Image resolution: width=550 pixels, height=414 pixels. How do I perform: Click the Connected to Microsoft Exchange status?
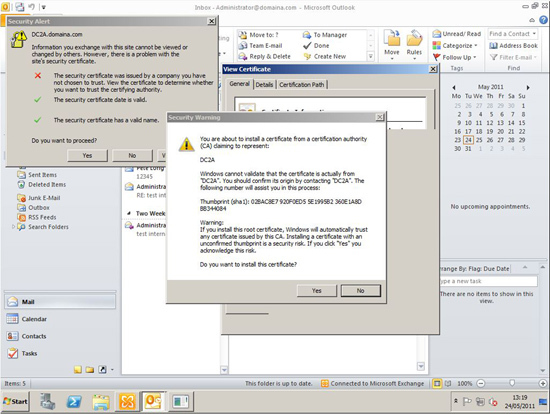(x=373, y=383)
